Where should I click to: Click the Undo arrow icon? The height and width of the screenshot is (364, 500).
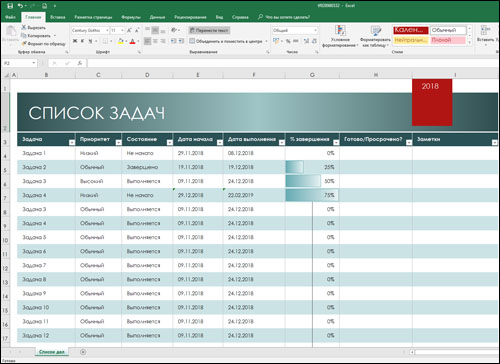21,6
